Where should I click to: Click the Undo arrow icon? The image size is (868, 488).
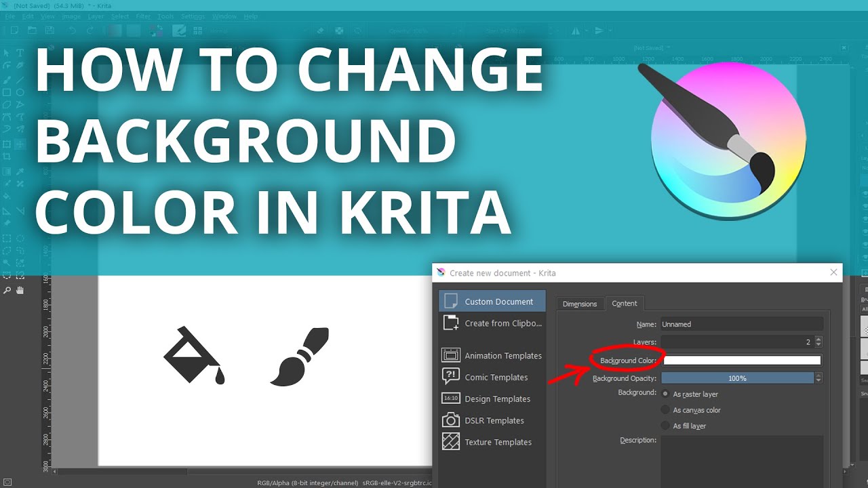(x=73, y=30)
